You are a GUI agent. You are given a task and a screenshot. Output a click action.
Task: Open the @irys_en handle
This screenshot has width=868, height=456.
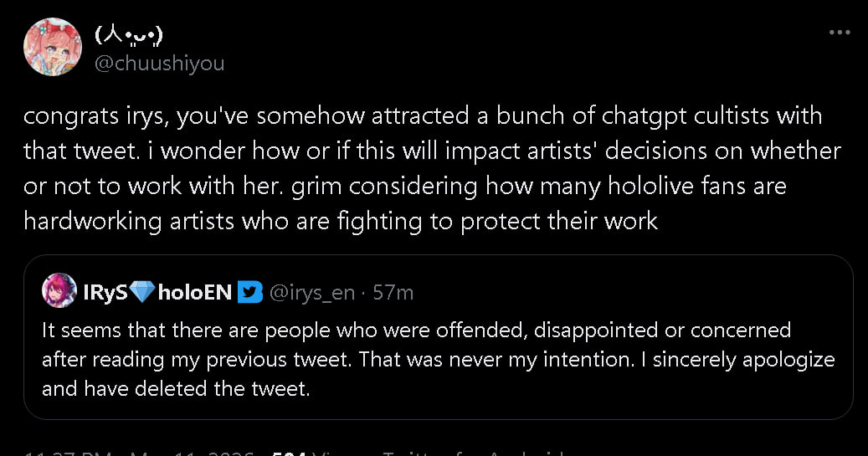pos(312,292)
